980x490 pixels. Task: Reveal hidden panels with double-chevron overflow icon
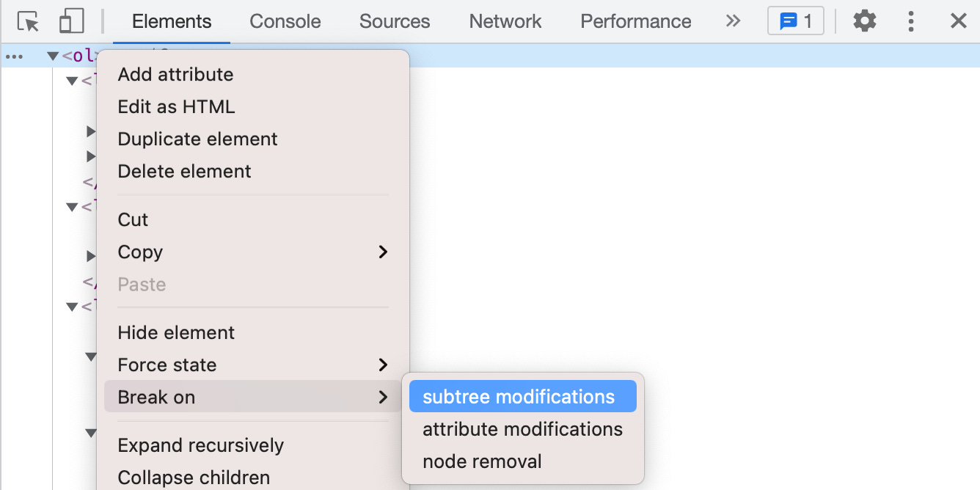coord(733,21)
